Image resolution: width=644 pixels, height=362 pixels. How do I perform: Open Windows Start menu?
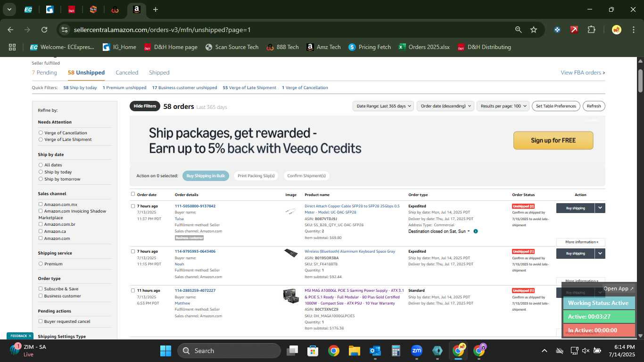tap(165, 351)
